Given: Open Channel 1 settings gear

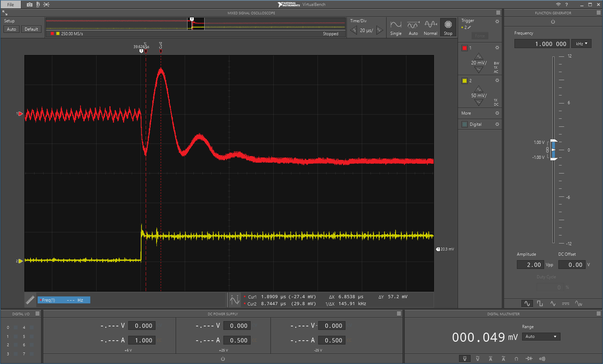Looking at the screenshot, I should (497, 47).
